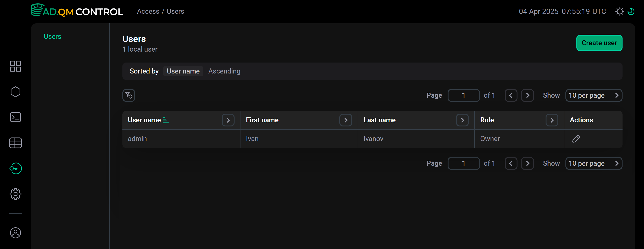Switch to light theme with the sun icon

click(x=620, y=11)
